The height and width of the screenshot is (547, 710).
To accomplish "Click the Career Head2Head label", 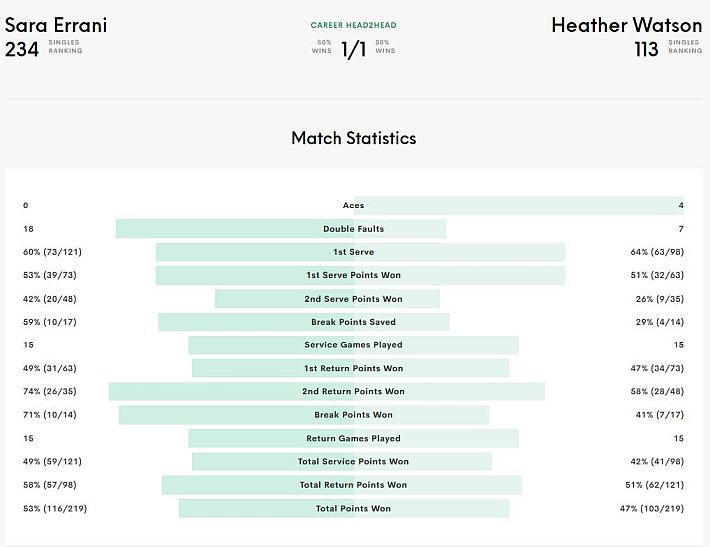I will pyautogui.click(x=353, y=25).
